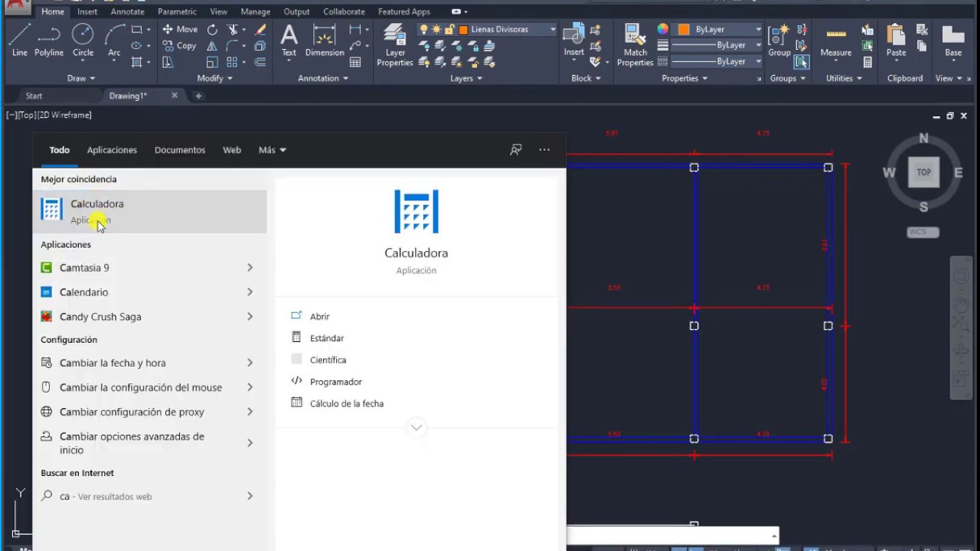Toggle layer lock padlock icon
The image size is (980, 551).
click(x=449, y=29)
